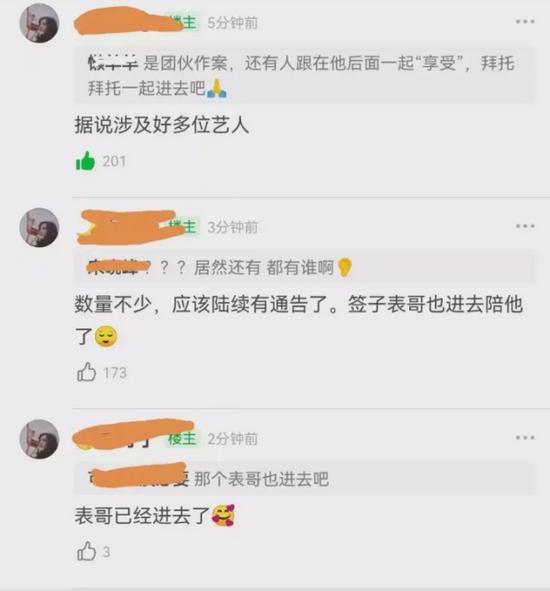Viewport: 550px width, 591px height.
Task: Open the more menu on the 5分钟前 comment
Action: [525, 22]
